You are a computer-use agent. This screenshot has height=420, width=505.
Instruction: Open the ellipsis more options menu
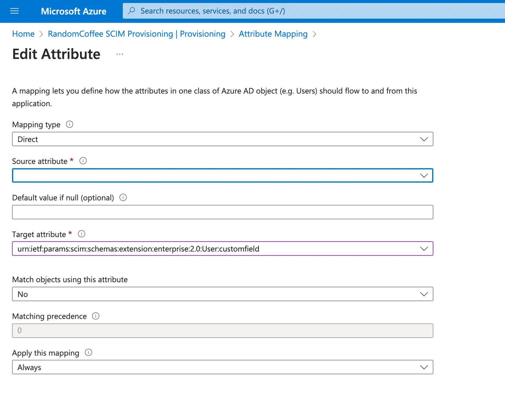pyautogui.click(x=120, y=54)
